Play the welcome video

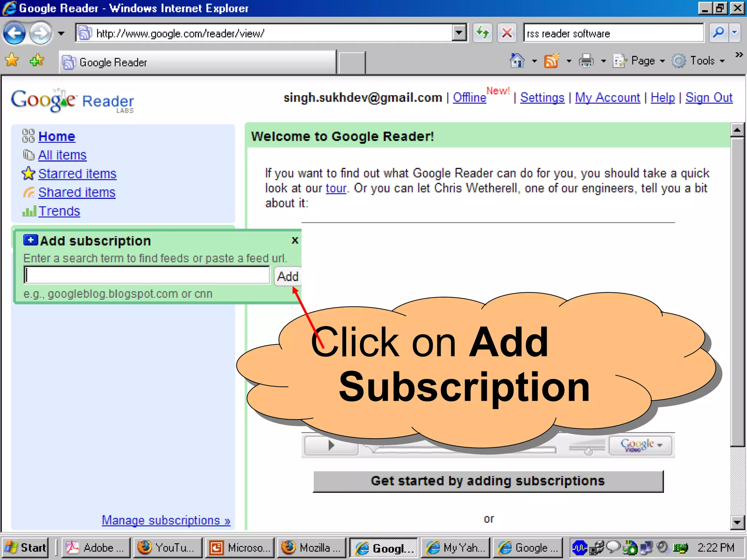331,445
